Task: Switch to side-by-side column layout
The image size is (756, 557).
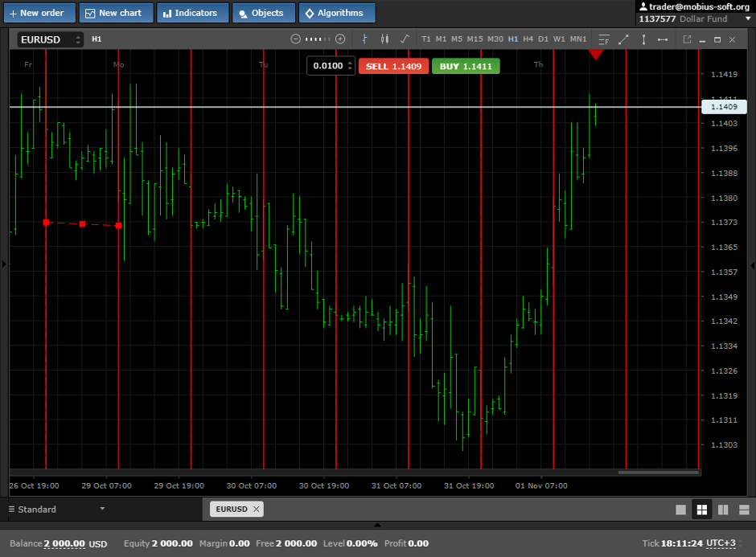Action: tap(723, 510)
